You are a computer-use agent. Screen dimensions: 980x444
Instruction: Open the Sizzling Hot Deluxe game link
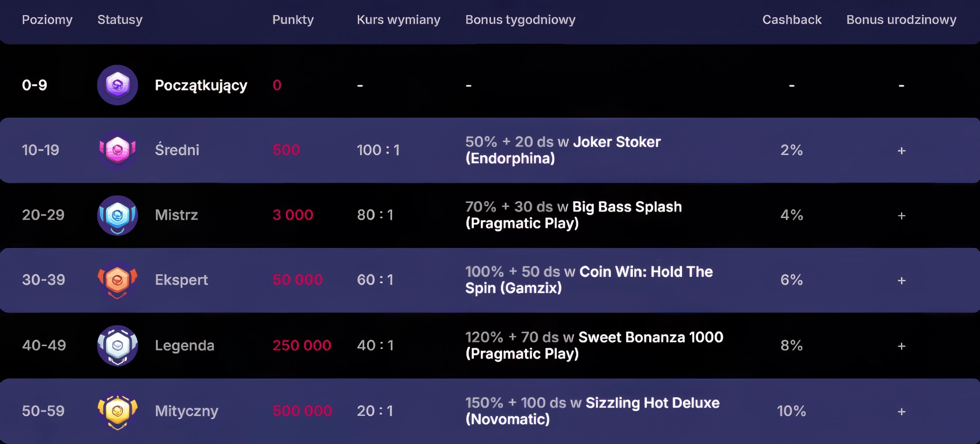[x=652, y=402]
